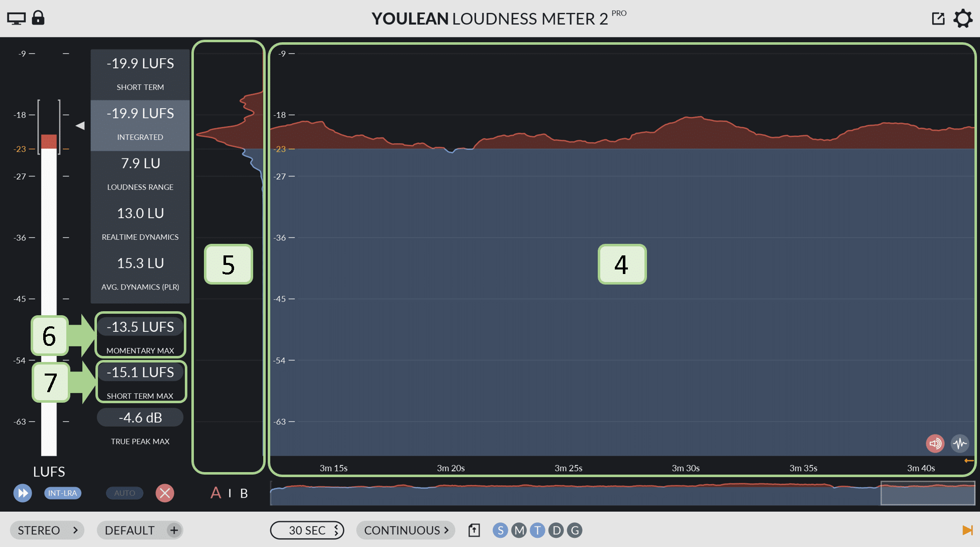Expand the STEREO channel dropdown
This screenshot has height=547, width=980.
[x=48, y=530]
